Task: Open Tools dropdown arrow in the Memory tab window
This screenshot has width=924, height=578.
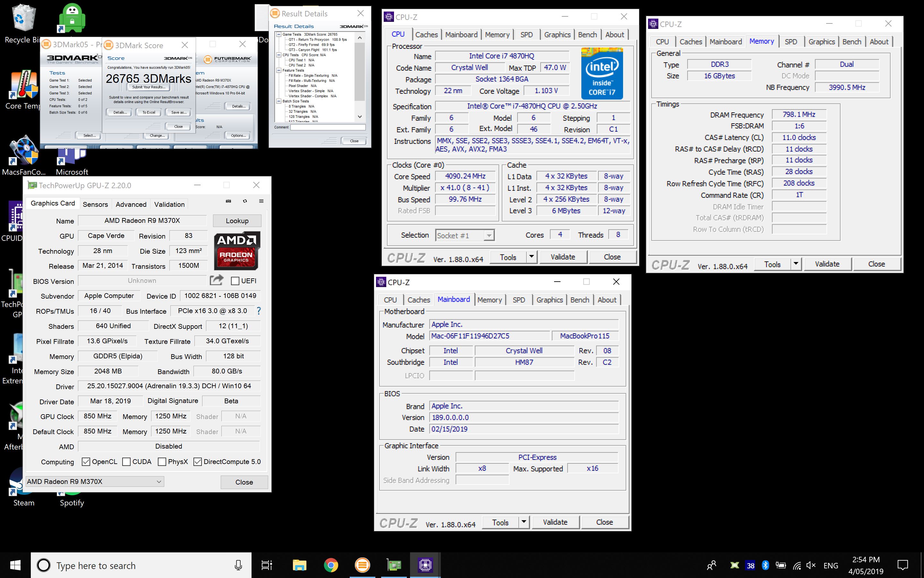Action: [796, 264]
